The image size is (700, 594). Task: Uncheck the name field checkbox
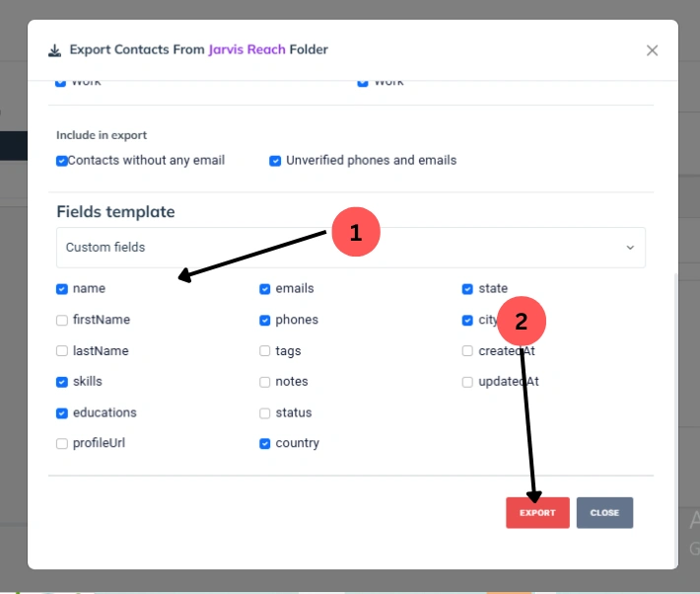(62, 289)
